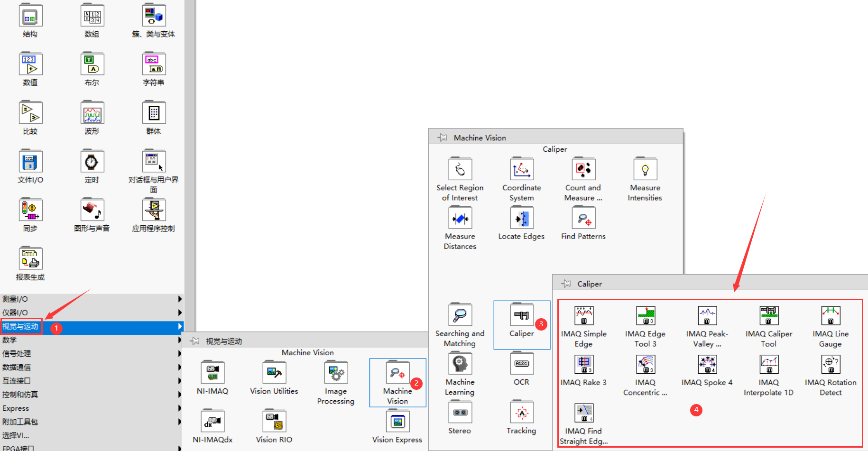This screenshot has height=451, width=868.
Task: Select the IMAQ Spoke 4 VI
Action: (707, 364)
